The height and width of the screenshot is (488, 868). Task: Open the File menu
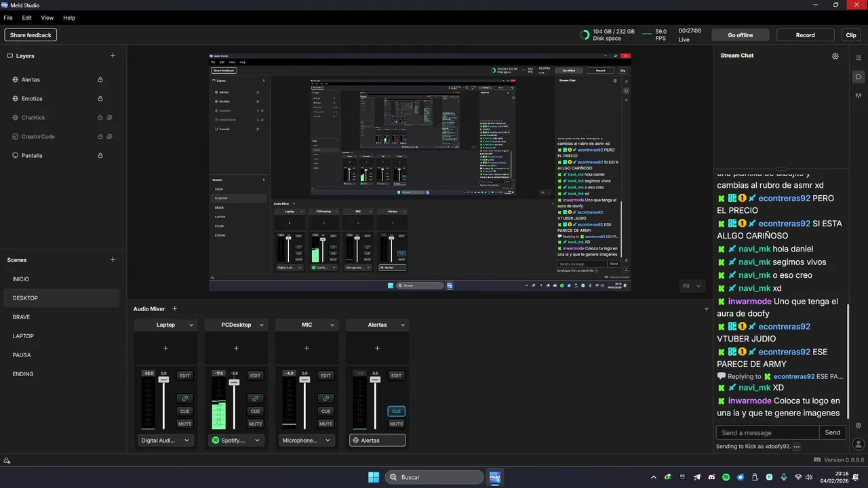(x=8, y=18)
